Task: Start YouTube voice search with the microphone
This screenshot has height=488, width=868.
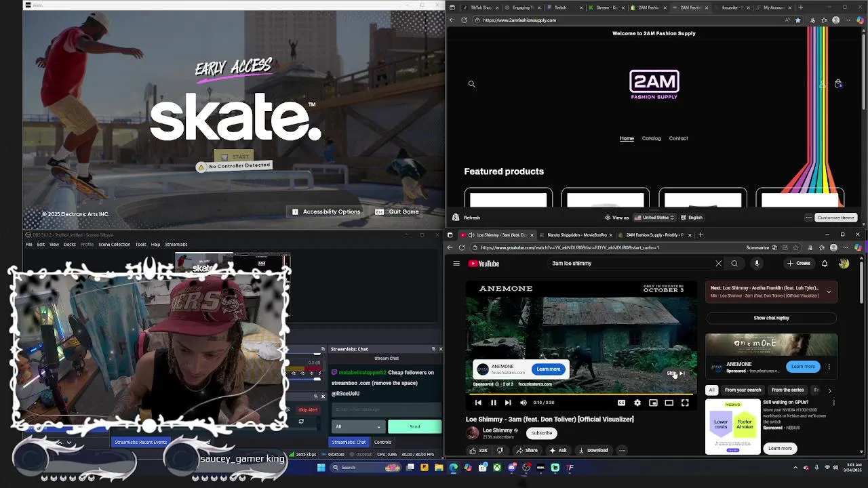Action: click(x=757, y=264)
